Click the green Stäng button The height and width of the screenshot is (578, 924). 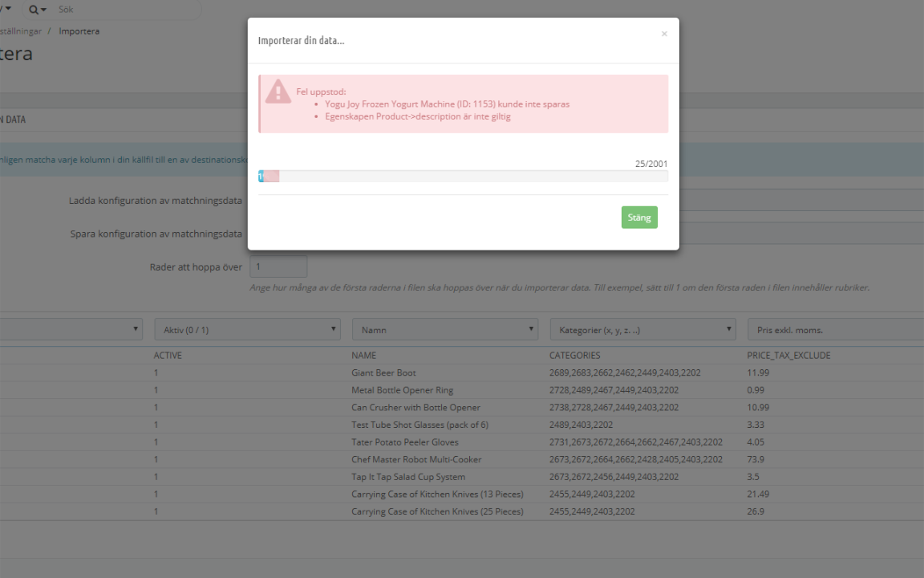(639, 217)
